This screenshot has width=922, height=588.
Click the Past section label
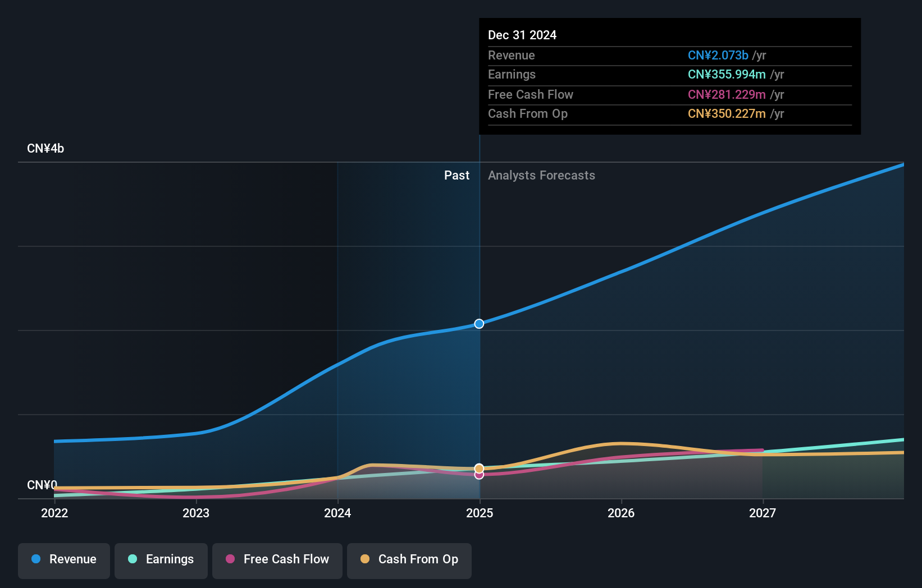tap(457, 176)
